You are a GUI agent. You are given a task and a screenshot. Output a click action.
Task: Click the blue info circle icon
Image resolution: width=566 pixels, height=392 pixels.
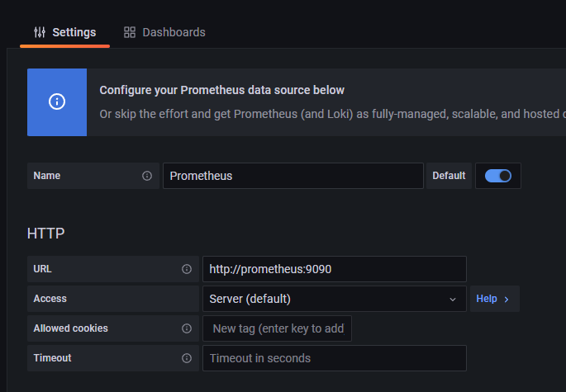click(57, 102)
